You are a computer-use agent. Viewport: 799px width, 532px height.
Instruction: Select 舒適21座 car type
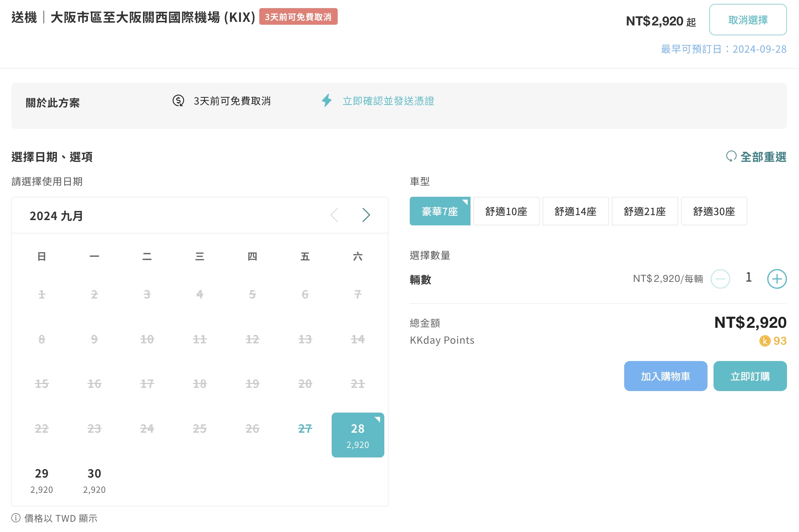[x=645, y=211]
